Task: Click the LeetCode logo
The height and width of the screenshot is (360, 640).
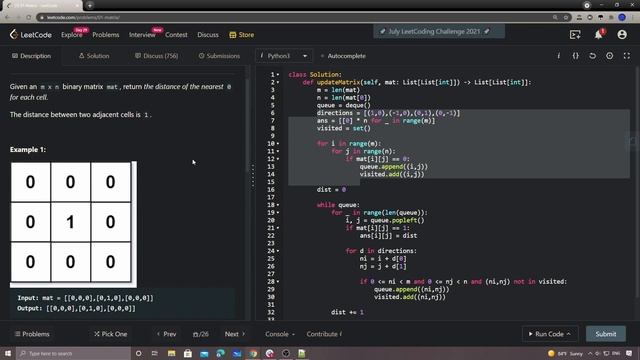Action: pos(31,35)
